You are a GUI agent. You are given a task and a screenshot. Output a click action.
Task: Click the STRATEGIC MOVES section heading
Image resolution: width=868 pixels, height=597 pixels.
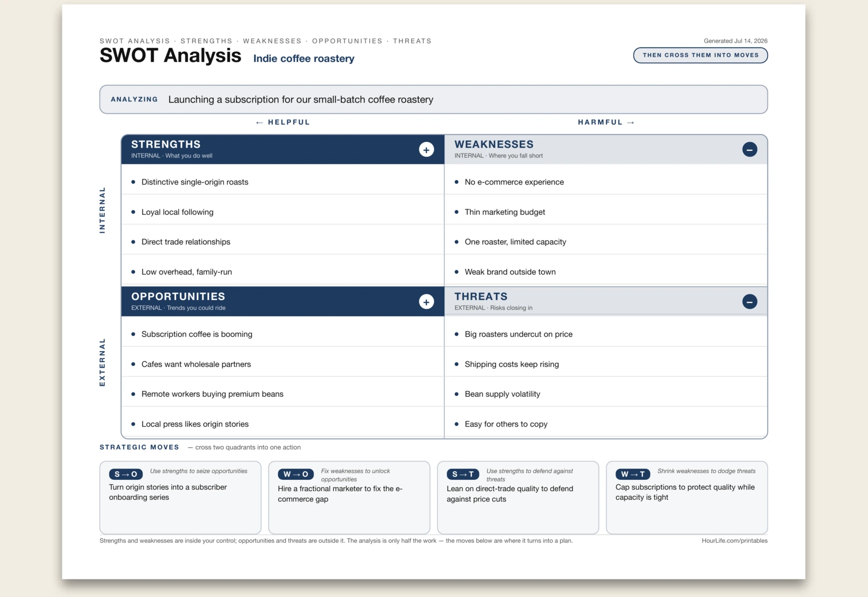pos(139,447)
